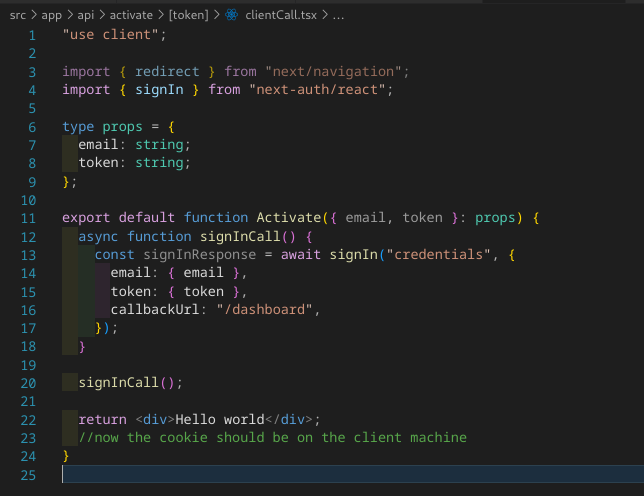Click the 'type' keyword on line 6
The height and width of the screenshot is (496, 644).
tap(78, 126)
